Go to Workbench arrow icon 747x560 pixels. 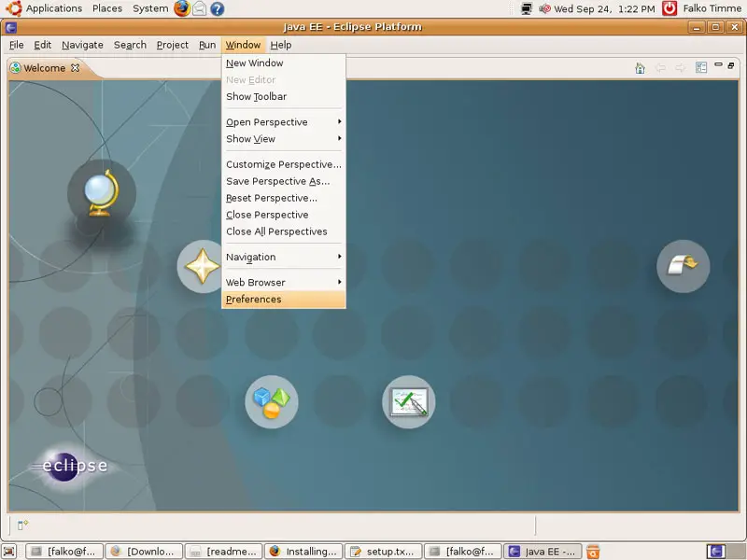pyautogui.click(x=684, y=266)
